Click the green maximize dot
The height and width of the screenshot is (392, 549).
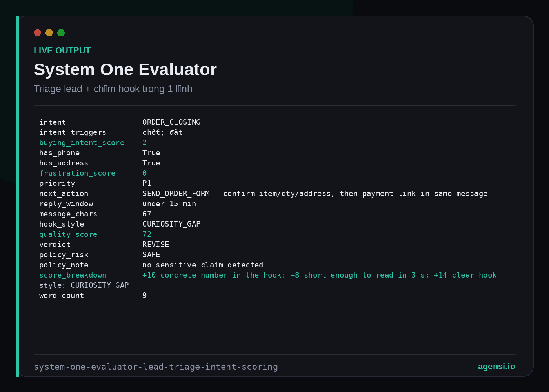coord(61,33)
